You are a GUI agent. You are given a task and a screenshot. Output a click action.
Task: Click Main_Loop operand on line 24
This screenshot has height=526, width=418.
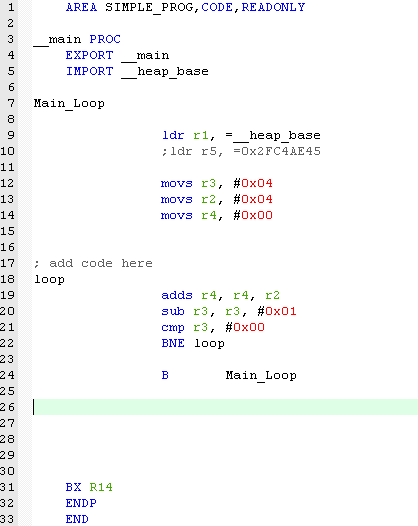(x=261, y=375)
